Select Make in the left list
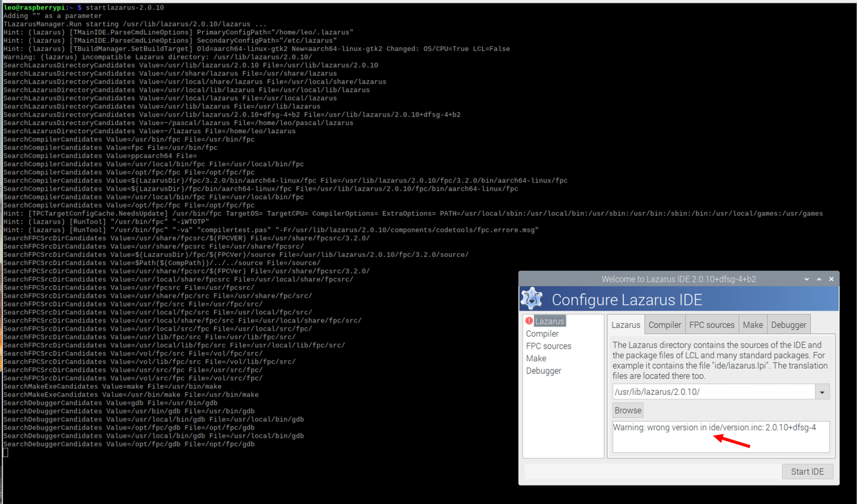The height and width of the screenshot is (504, 857). tap(536, 358)
